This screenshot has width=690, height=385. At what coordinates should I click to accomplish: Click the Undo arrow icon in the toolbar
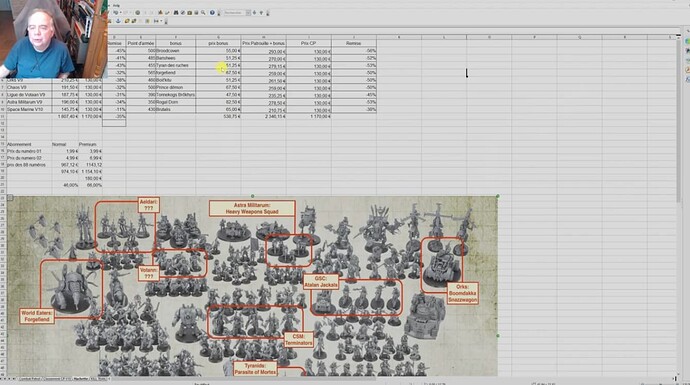click(116, 12)
